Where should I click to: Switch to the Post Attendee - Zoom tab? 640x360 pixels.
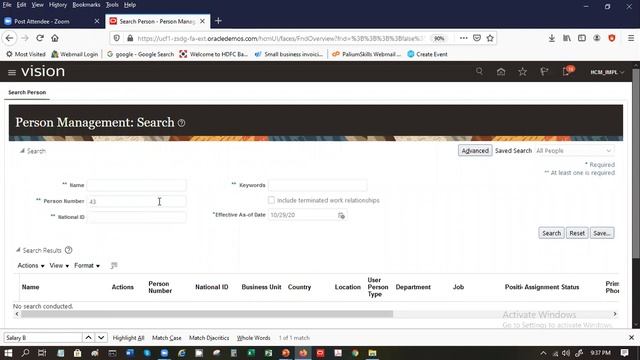pos(52,21)
